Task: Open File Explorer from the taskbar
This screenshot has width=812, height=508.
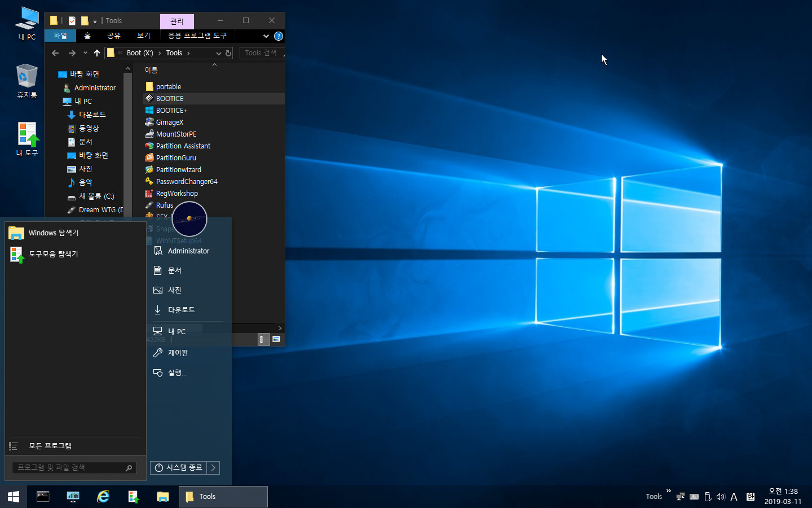Action: tap(163, 497)
